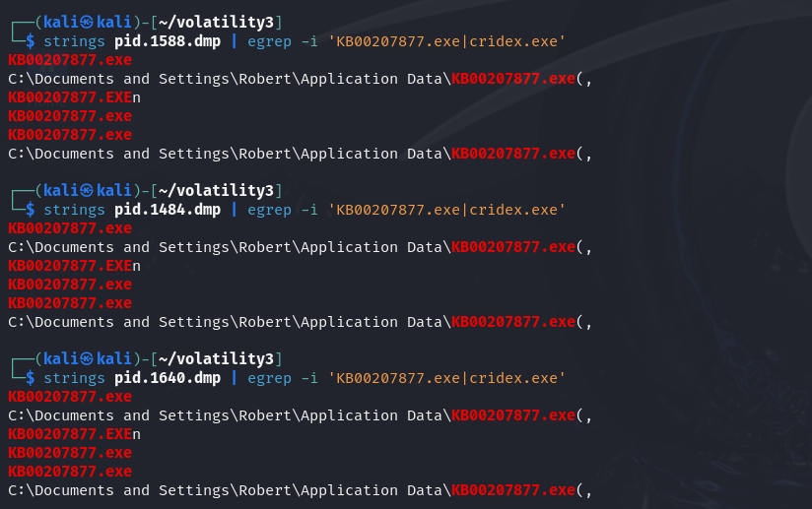Click the ~/volatility3 path in third prompt

216,358
